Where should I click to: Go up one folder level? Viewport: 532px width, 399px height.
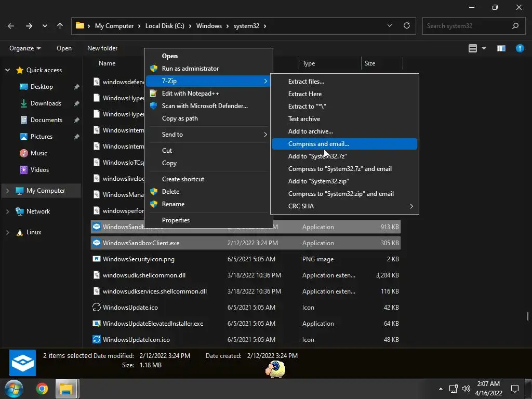coord(60,26)
